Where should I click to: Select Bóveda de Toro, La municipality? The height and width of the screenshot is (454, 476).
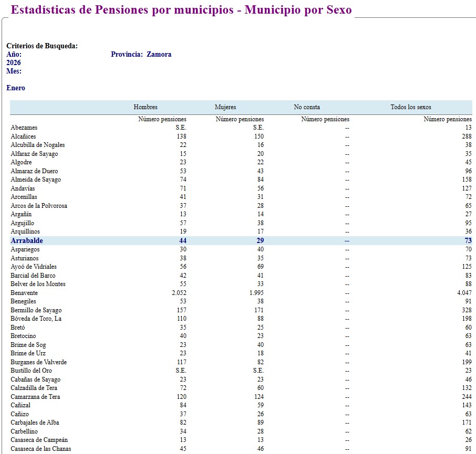click(36, 319)
